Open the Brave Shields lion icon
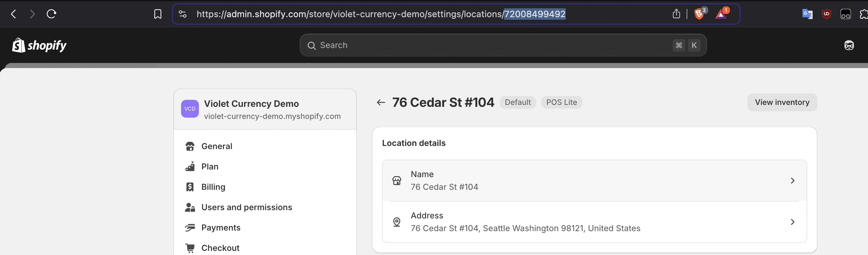This screenshot has height=255, width=868. [x=699, y=14]
